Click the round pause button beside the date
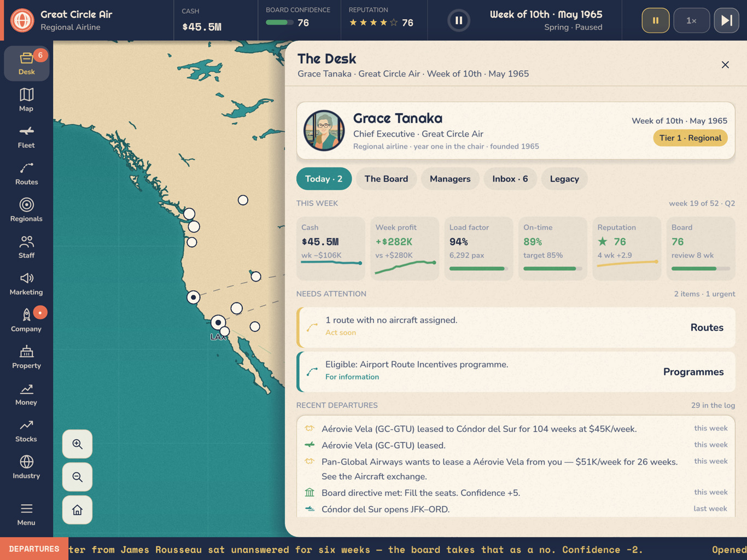 459,21
